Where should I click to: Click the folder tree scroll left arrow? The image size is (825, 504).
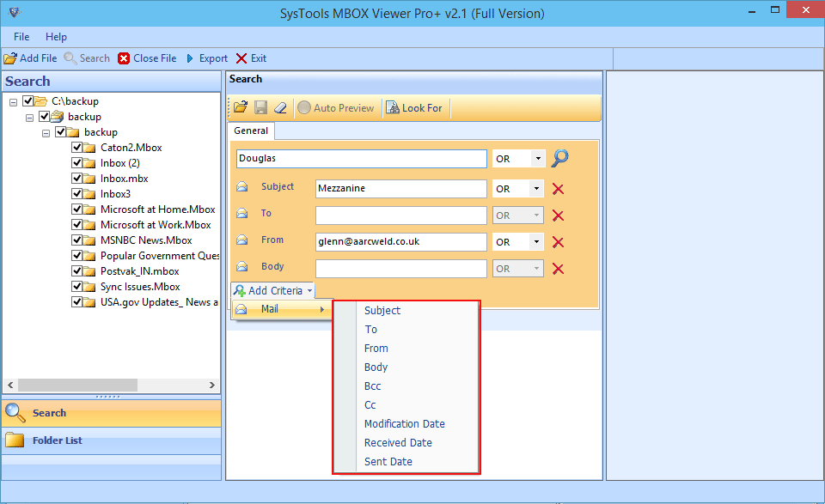(10, 386)
